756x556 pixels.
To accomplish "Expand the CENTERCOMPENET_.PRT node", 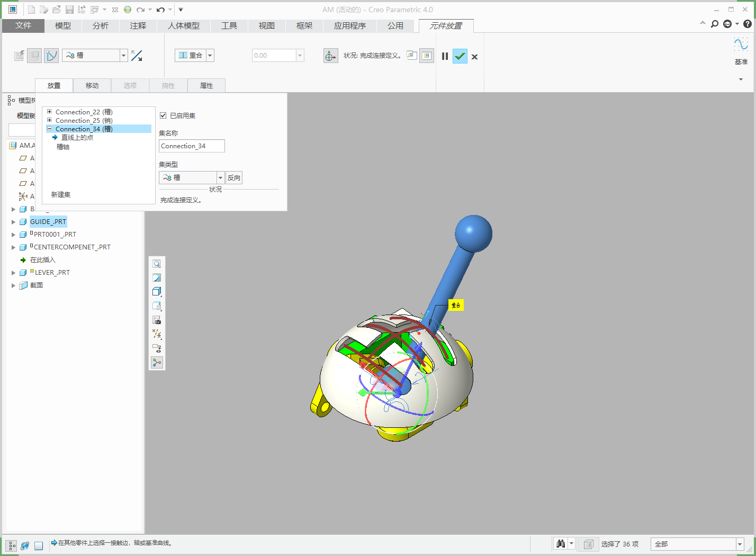I will 14,247.
